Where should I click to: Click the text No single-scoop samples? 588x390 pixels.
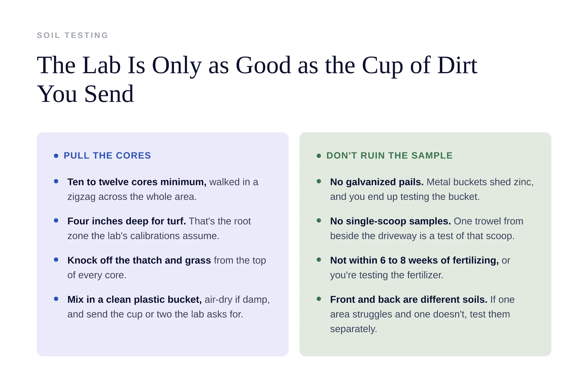pyautogui.click(x=390, y=221)
